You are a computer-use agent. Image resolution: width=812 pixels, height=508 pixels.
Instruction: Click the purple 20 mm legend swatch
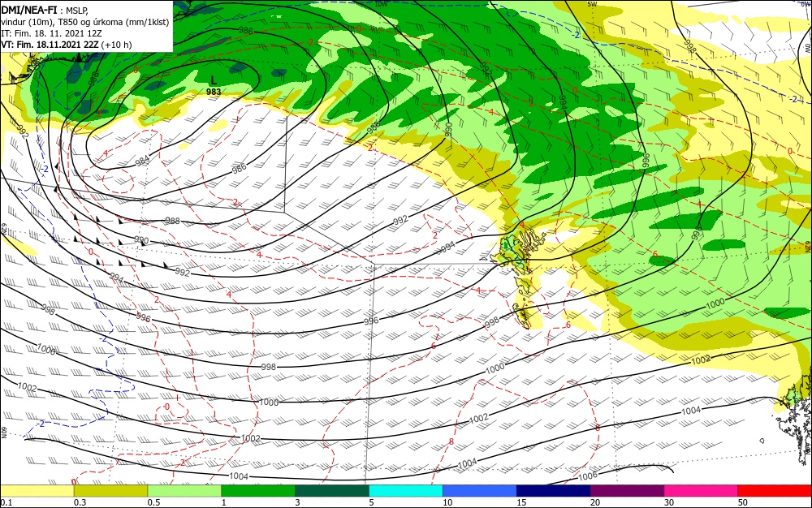click(x=627, y=491)
